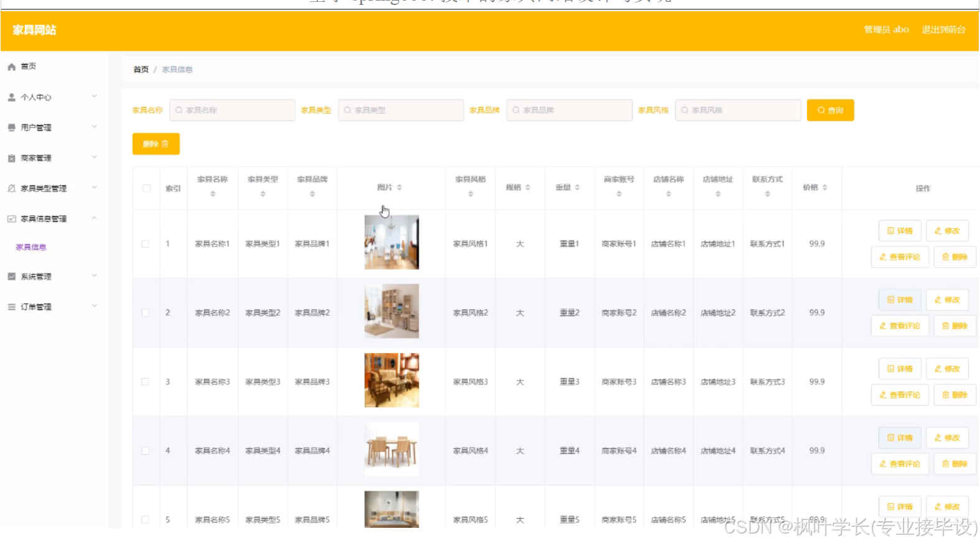The width and height of the screenshot is (980, 544).
Task: Select the 家具信息 submenu item
Action: click(31, 247)
